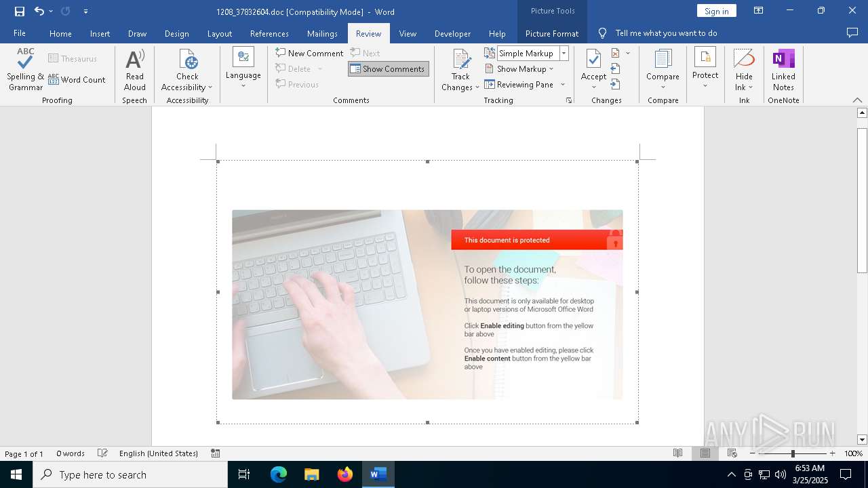Click Check Accessibility icon
Viewport: 868px width, 488px height.
click(187, 59)
